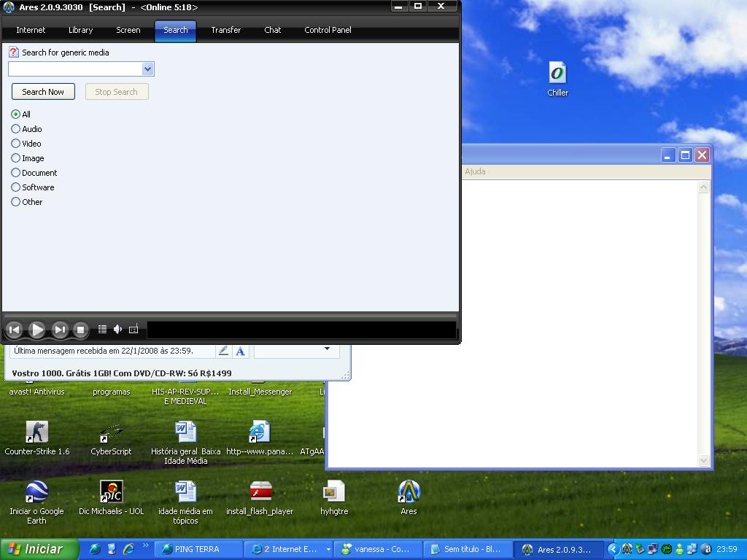
Task: Click the speaker volume icon in Ares
Action: (117, 329)
